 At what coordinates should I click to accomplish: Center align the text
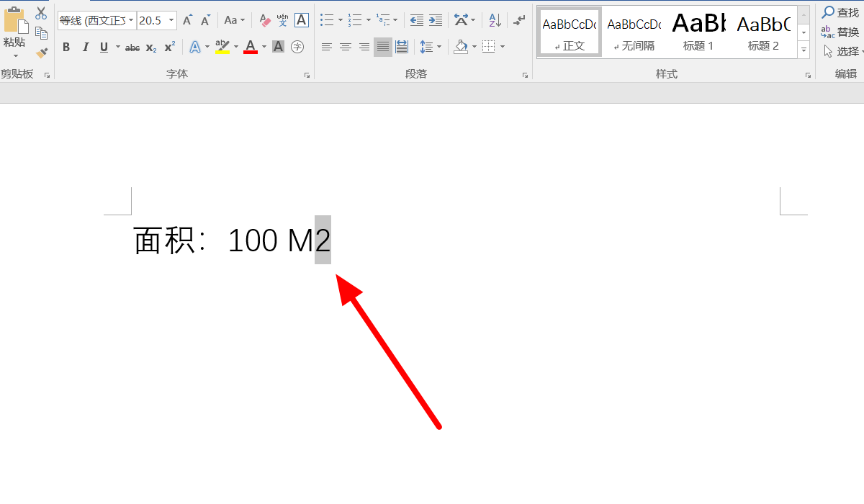346,48
